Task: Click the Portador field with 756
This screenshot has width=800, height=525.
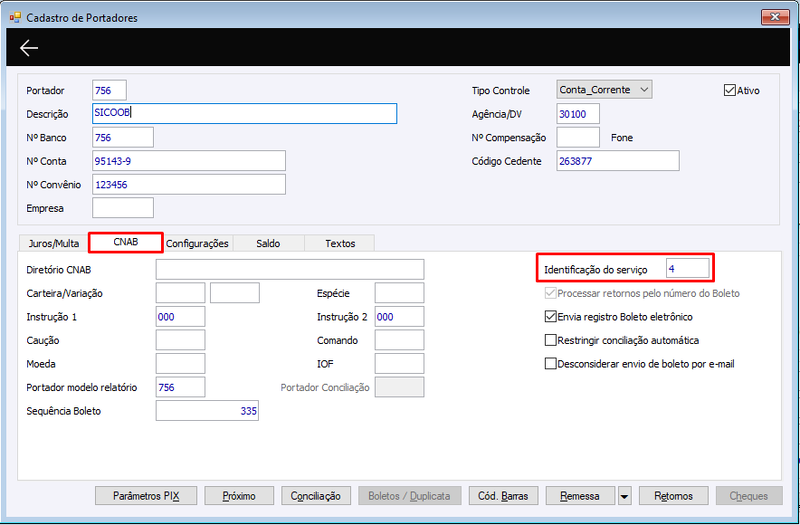Action: click(x=109, y=90)
